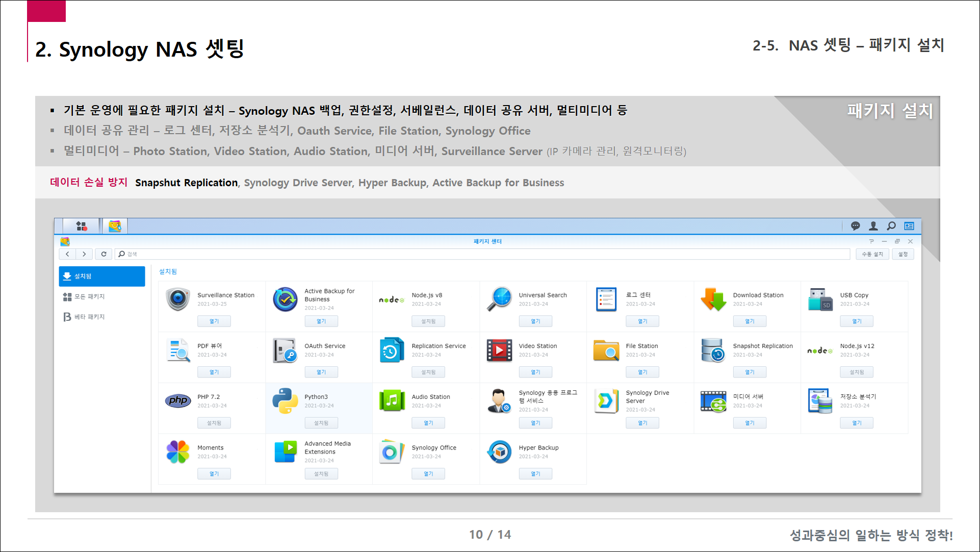The image size is (980, 552).
Task: Click the Surveillance Station camera icon
Action: [x=178, y=299]
